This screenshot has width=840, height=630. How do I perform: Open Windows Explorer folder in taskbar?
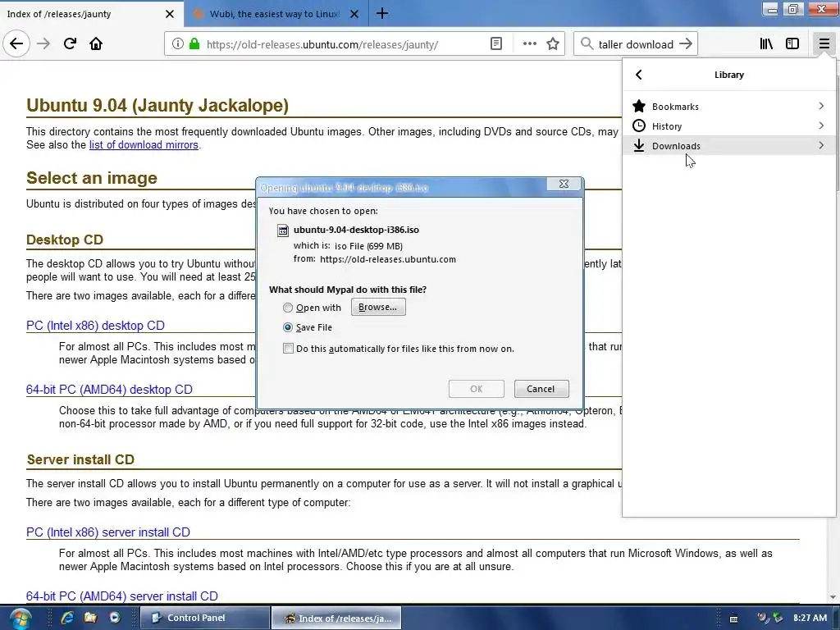coord(90,618)
